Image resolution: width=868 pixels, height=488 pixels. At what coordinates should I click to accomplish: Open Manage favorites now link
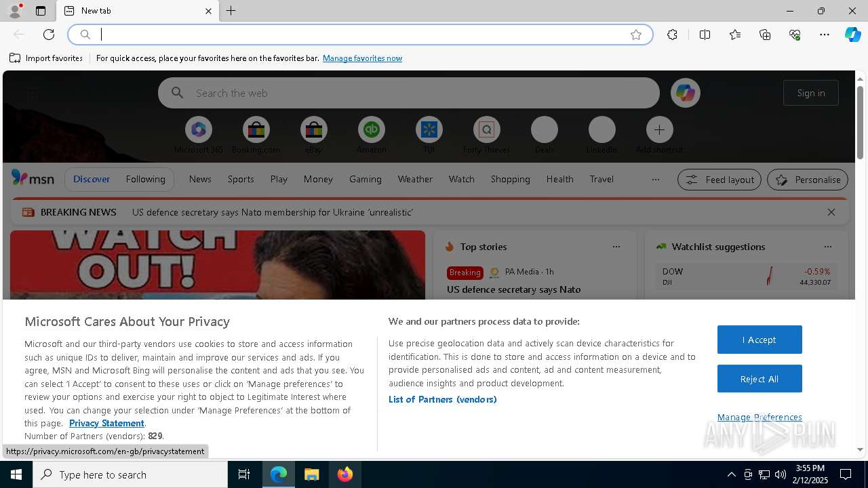(362, 58)
